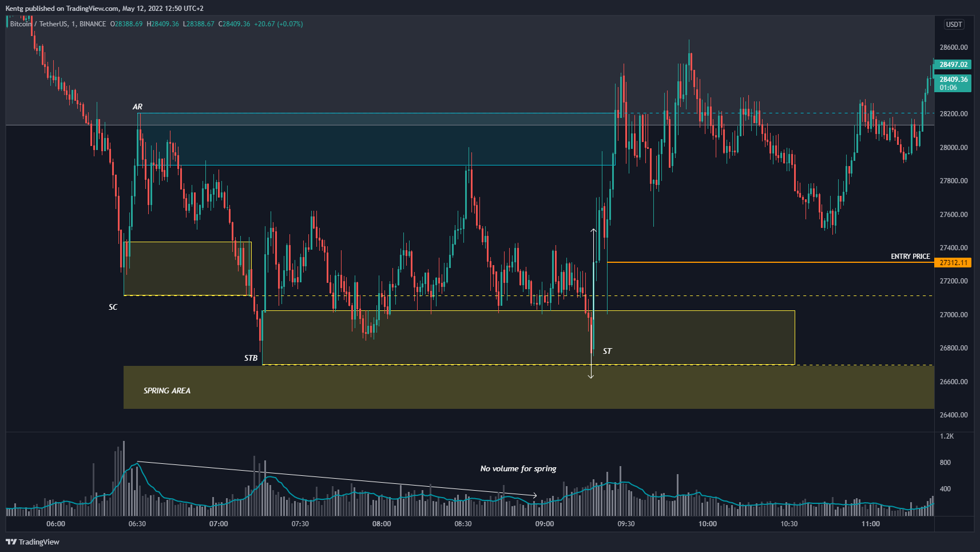Click the 26600.00 price axis label
This screenshot has width=980, height=552.
[954, 382]
